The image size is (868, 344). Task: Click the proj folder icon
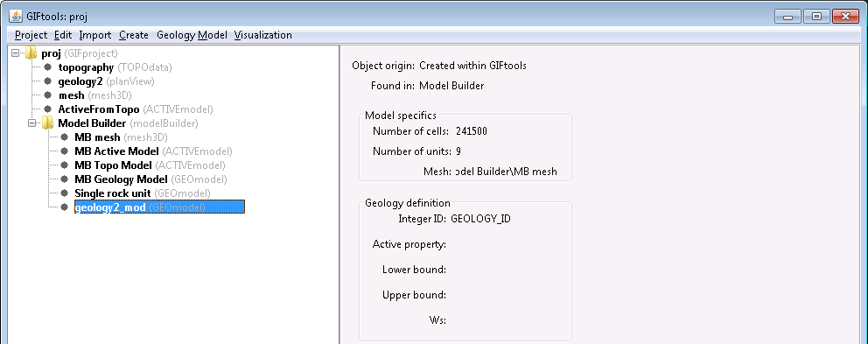pyautogui.click(x=31, y=53)
